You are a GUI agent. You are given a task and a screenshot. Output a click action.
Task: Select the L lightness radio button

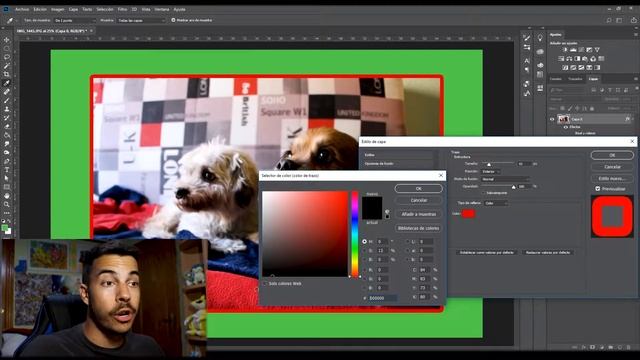[407, 242]
